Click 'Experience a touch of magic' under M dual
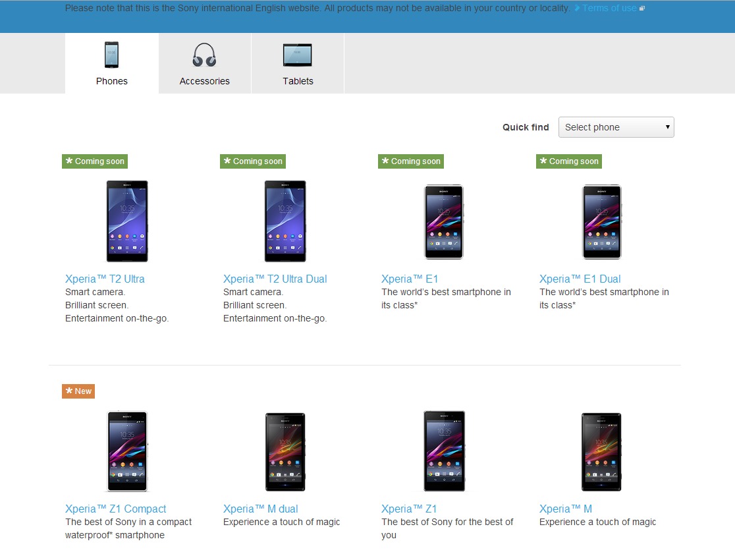 click(x=281, y=522)
